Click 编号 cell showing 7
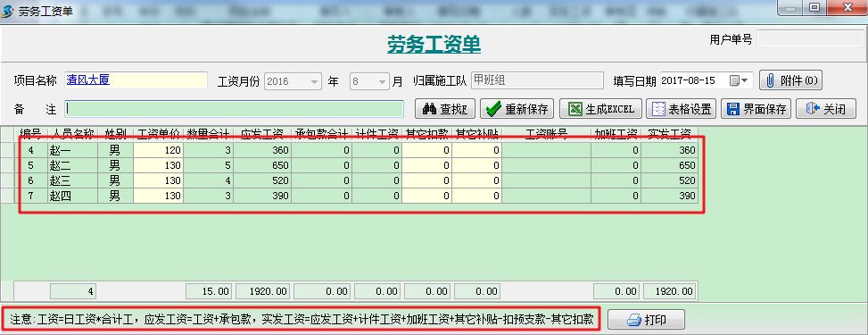Image resolution: width=868 pixels, height=335 pixels. click(30, 196)
